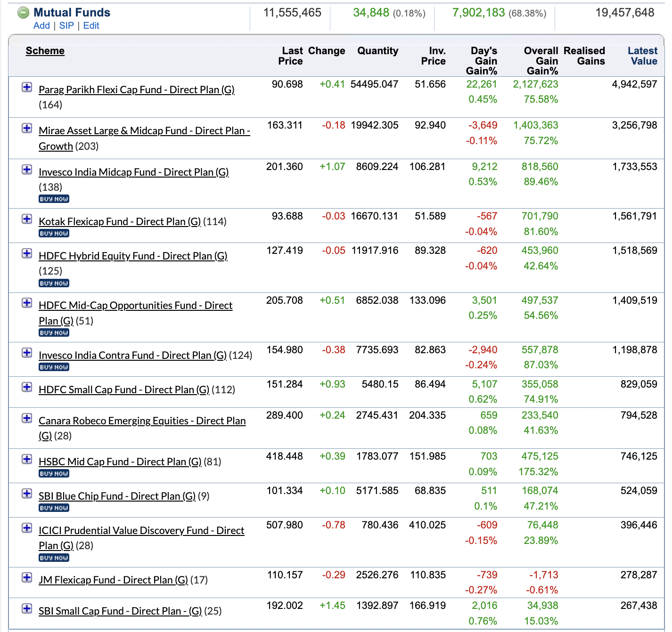Click Buy Now badge under SBI Blue Chip Fund
Image resolution: width=672 pixels, height=632 pixels.
[54, 508]
